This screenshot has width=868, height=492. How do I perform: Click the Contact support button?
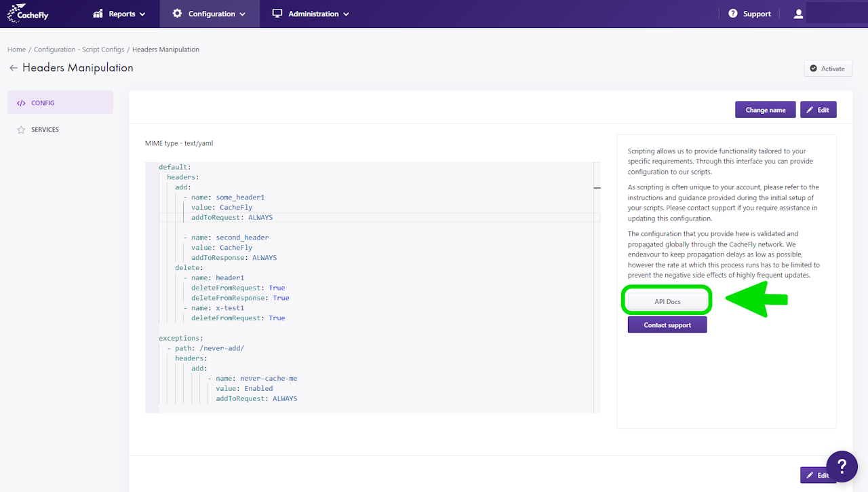pos(667,325)
